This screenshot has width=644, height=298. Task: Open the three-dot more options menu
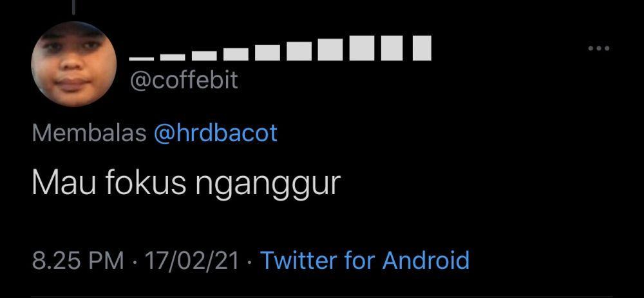pos(598,48)
